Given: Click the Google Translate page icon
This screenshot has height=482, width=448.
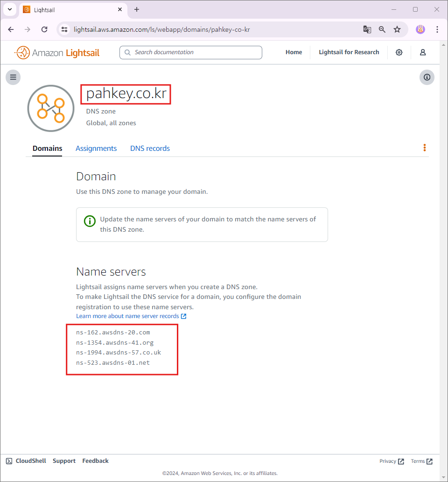Looking at the screenshot, I should pos(367,29).
